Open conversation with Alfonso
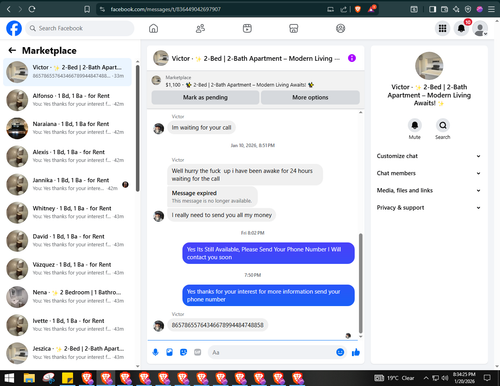Viewport: 500px width, 386px height. pyautogui.click(x=67, y=100)
